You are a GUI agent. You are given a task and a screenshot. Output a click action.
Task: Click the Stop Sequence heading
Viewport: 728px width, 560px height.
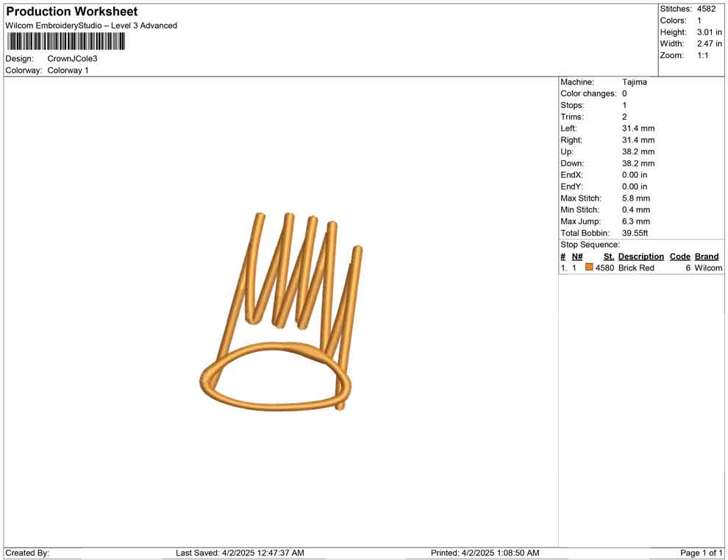point(590,245)
